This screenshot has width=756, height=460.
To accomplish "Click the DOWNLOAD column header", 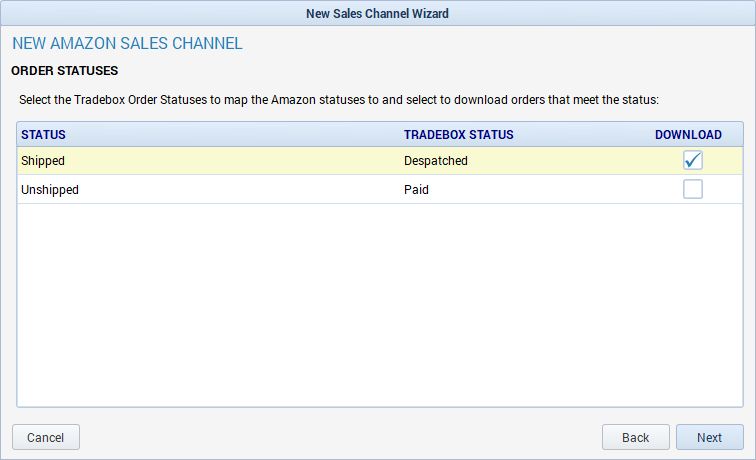I will point(688,135).
